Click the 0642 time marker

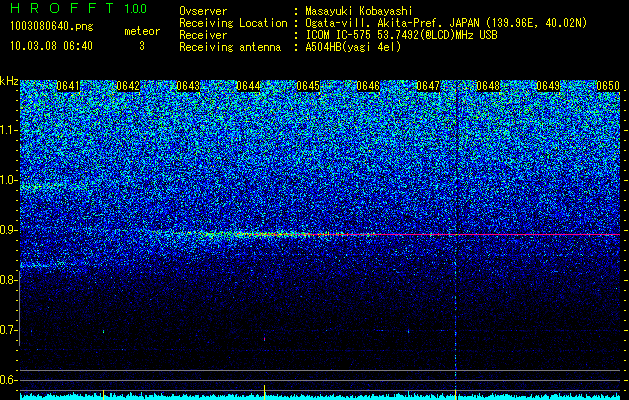[x=128, y=86]
